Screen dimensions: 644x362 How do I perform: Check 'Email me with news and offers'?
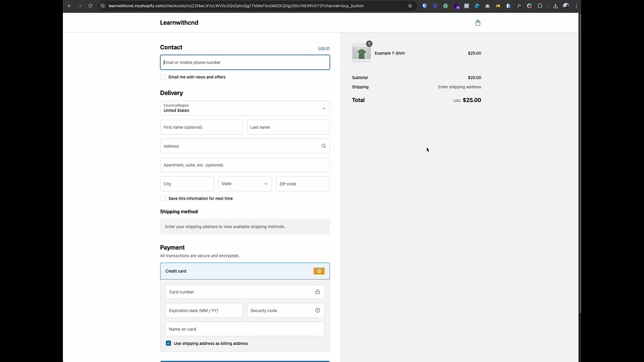tap(163, 77)
